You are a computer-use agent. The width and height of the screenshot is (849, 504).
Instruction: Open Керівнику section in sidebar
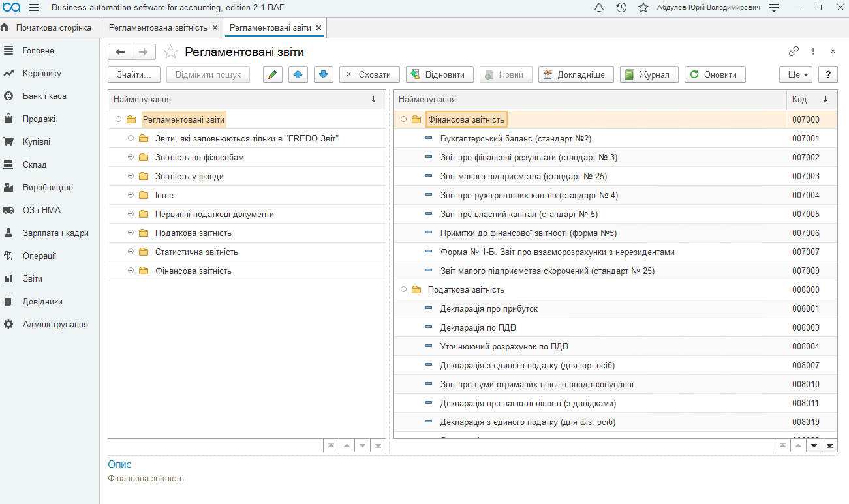tap(42, 73)
